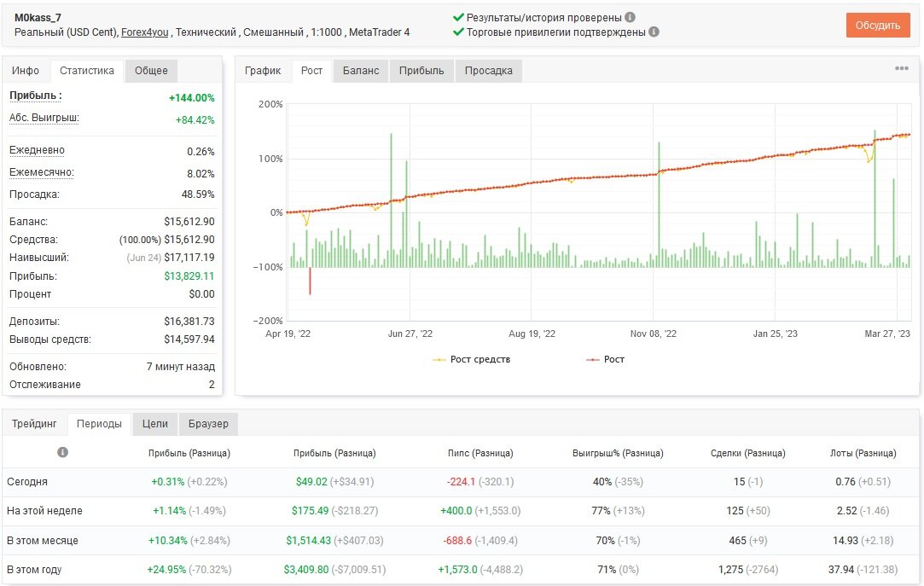Toggle the Рост средств legend series
Image resolution: width=924 pixels, height=586 pixels.
[472, 359]
